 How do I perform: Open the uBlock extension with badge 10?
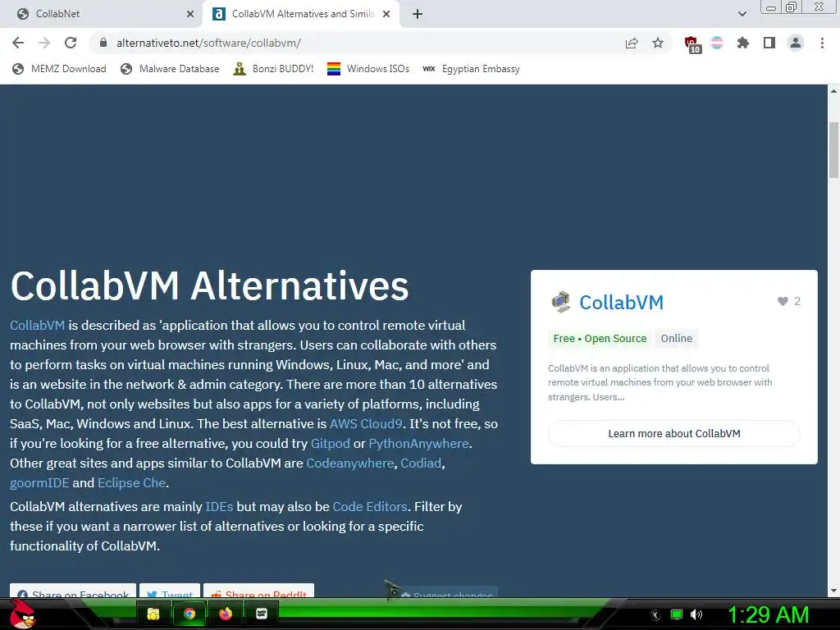pyautogui.click(x=692, y=44)
